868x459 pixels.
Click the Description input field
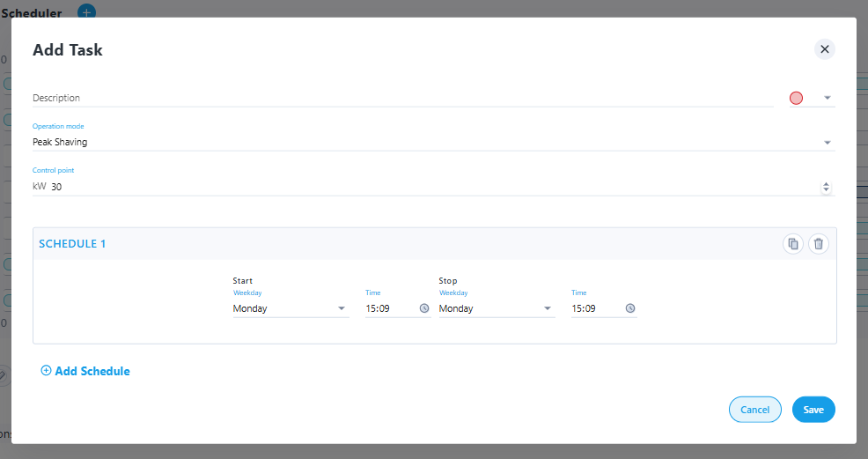402,98
